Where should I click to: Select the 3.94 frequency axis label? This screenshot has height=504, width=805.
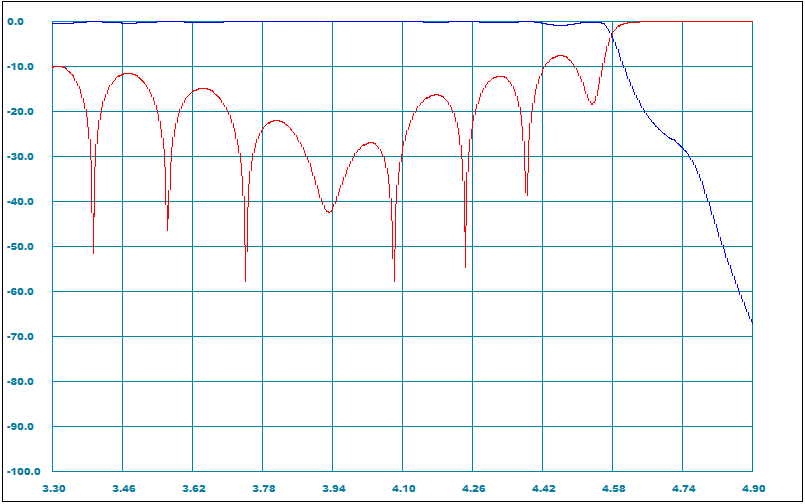pyautogui.click(x=333, y=487)
